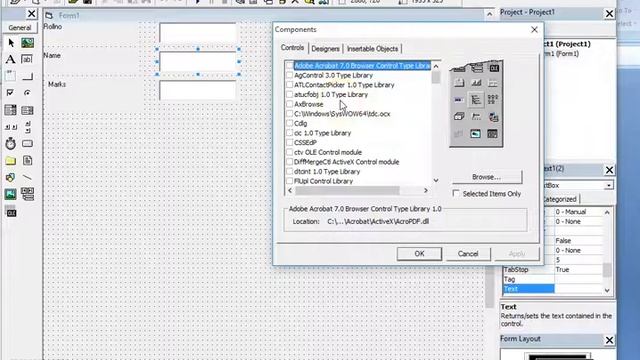The width and height of the screenshot is (640, 360).
Task: Select the TextBox control tool
Action: [x=27, y=60]
